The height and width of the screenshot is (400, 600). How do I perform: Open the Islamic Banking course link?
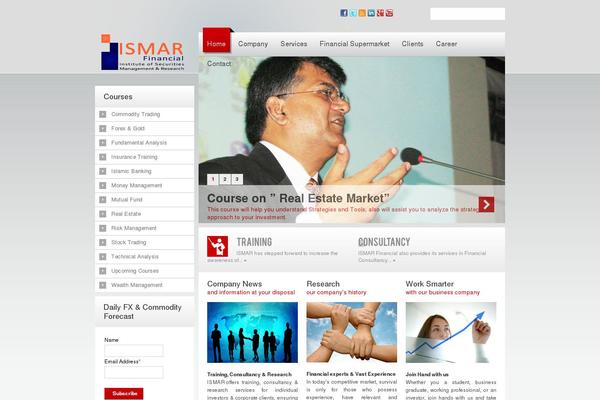(x=131, y=171)
